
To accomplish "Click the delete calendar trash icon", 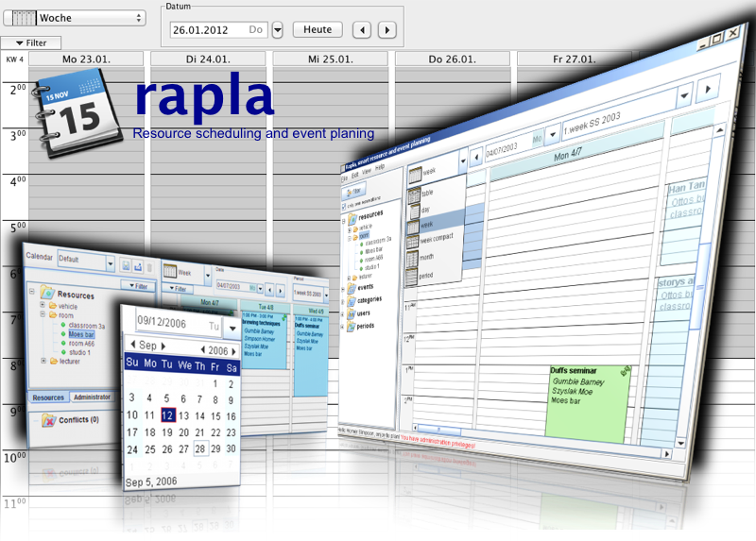I will pos(149,265).
